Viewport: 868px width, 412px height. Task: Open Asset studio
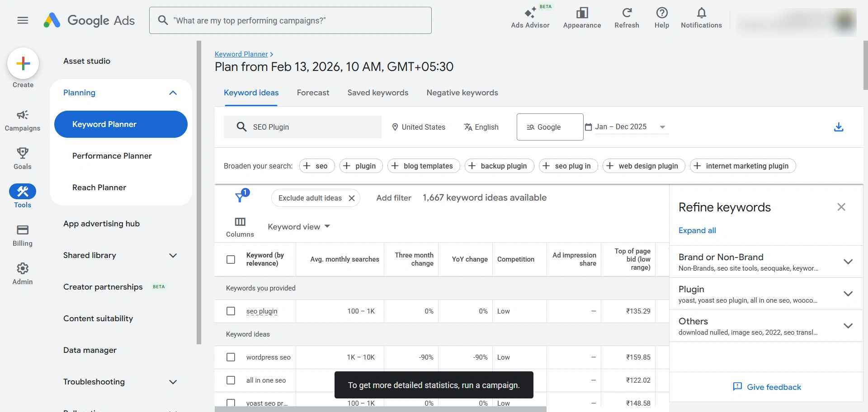coord(87,61)
